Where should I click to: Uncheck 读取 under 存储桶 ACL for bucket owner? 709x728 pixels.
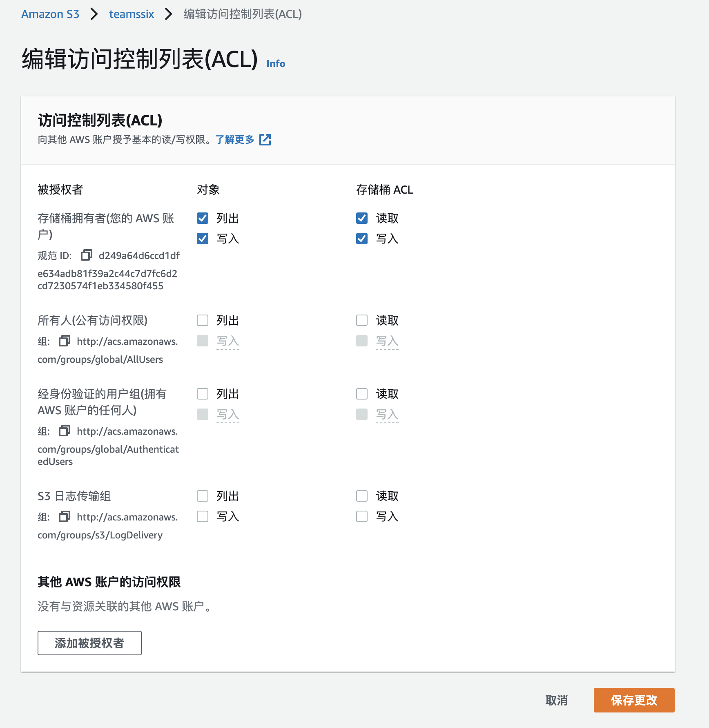pyautogui.click(x=361, y=218)
